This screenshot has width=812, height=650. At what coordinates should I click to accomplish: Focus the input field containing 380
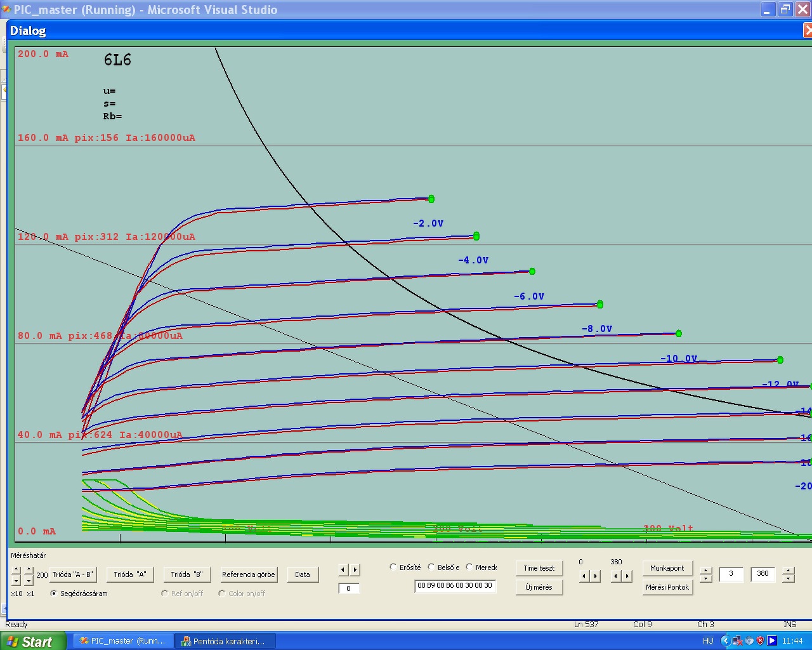[763, 574]
